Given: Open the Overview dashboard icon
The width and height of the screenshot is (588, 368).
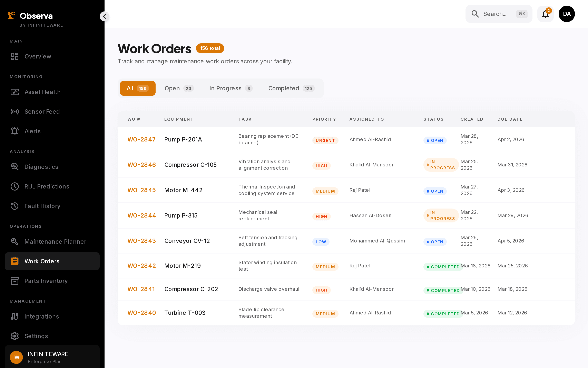Looking at the screenshot, I should 14,56.
